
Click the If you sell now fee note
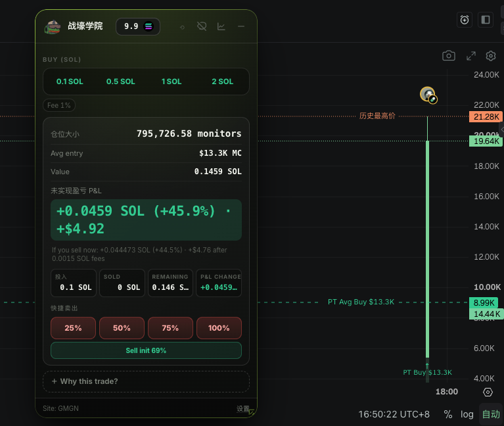tap(139, 254)
